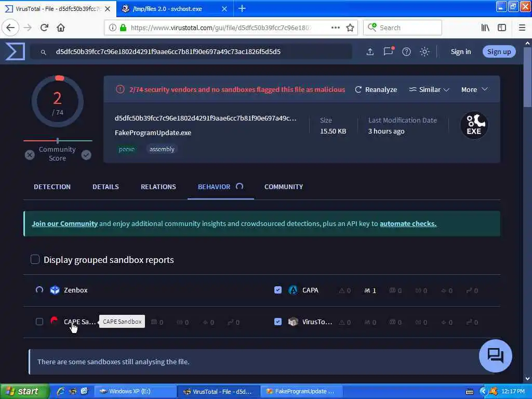Screen dimensions: 532x399
Task: Expand the More dropdown
Action: tap(474, 89)
